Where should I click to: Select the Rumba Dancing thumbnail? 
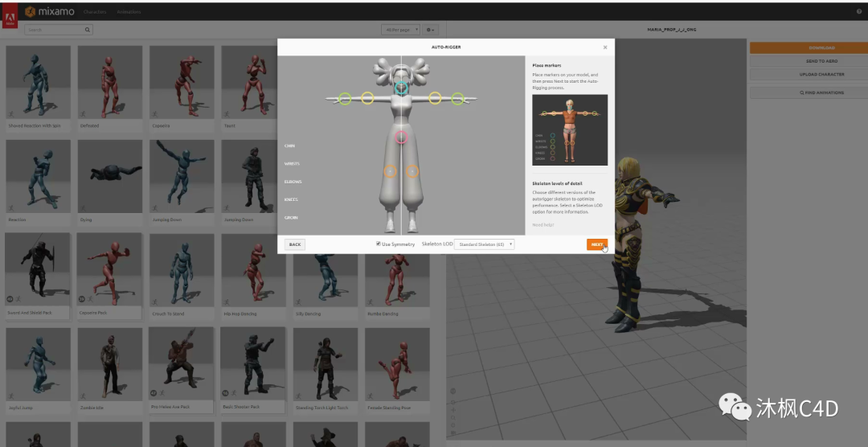coord(398,280)
